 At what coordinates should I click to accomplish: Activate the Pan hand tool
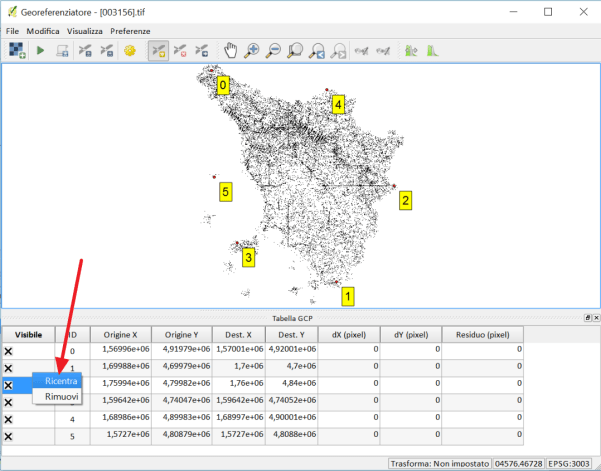pos(230,49)
